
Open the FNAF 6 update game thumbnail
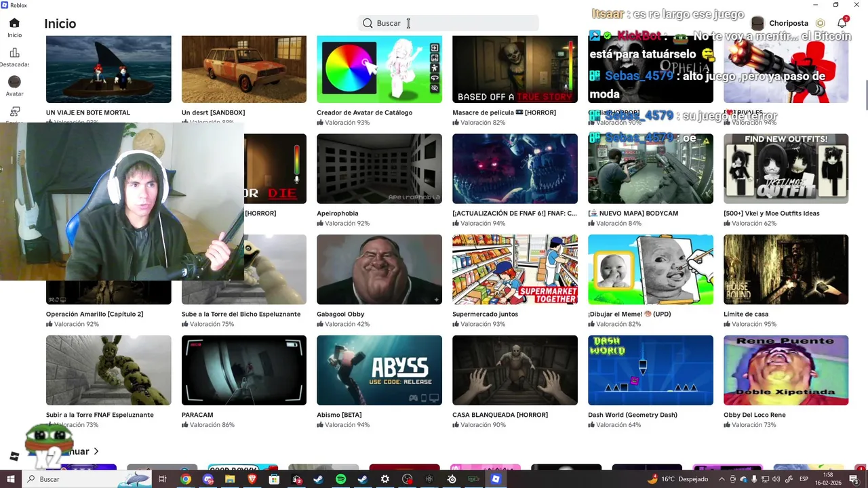click(515, 169)
